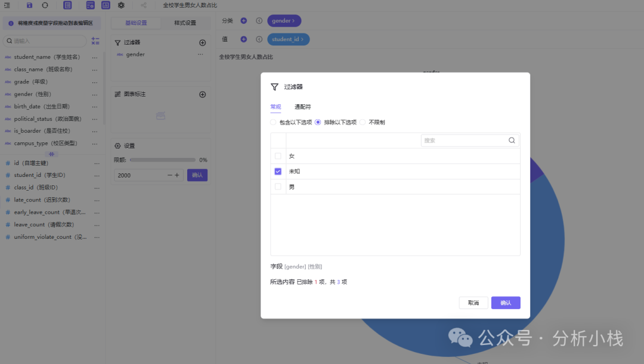Click the document view icon in toolbar
The height and width of the screenshot is (364, 644).
click(x=67, y=5)
